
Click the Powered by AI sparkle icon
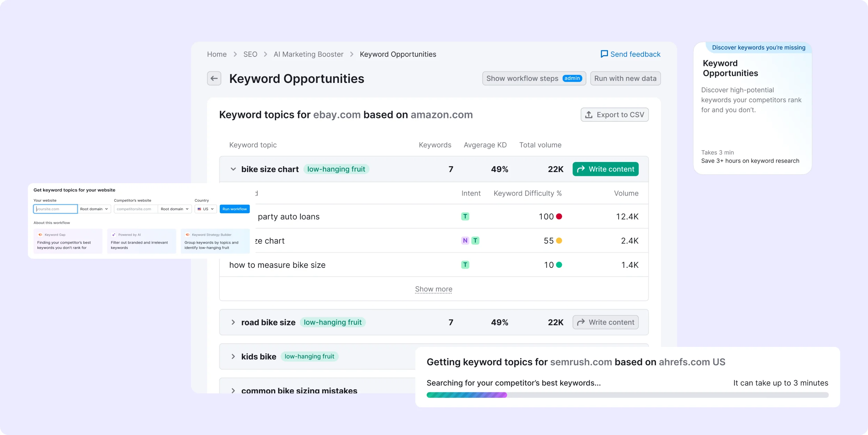(x=114, y=235)
